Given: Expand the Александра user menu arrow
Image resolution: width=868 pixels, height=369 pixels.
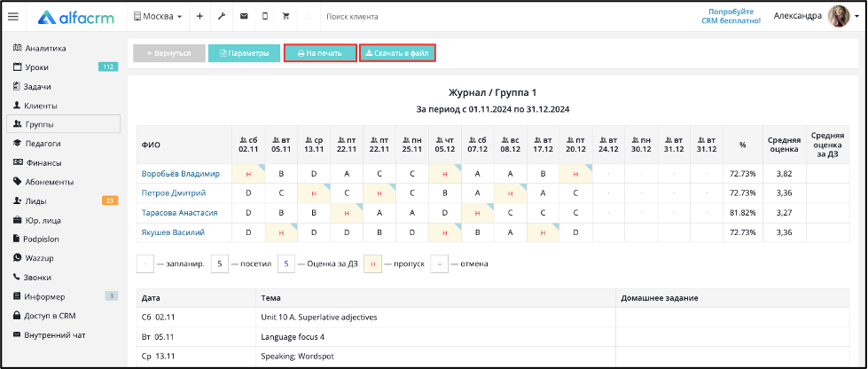Looking at the screenshot, I should click(x=857, y=17).
